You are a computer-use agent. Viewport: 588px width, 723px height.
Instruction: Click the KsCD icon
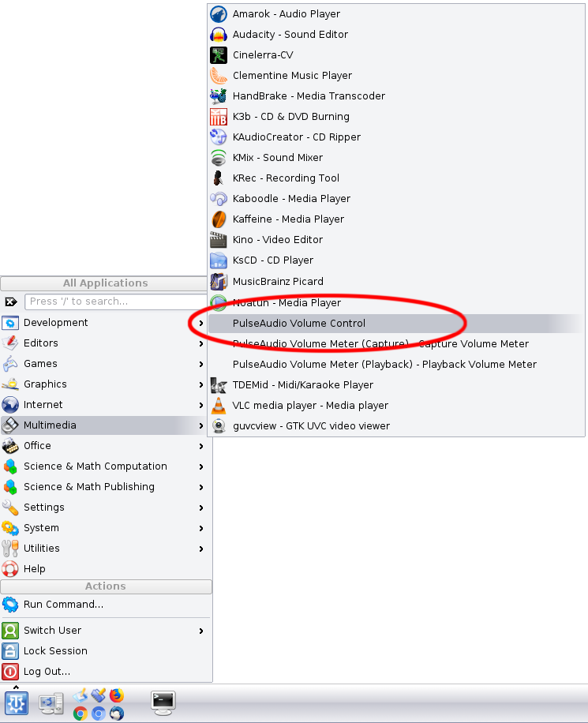pos(219,260)
